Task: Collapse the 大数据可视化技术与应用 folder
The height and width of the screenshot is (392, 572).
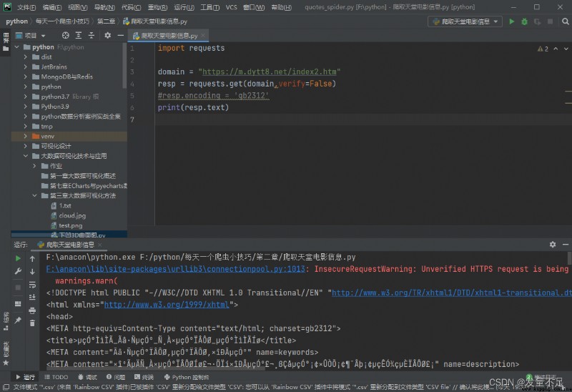Action: (x=25, y=156)
